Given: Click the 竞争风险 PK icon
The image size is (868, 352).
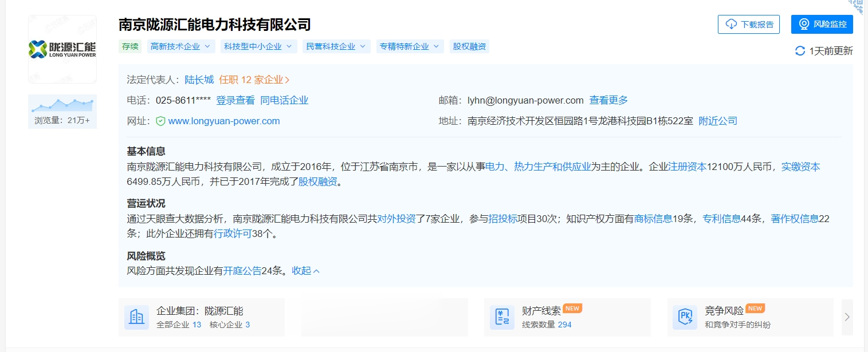Looking at the screenshot, I should (685, 317).
